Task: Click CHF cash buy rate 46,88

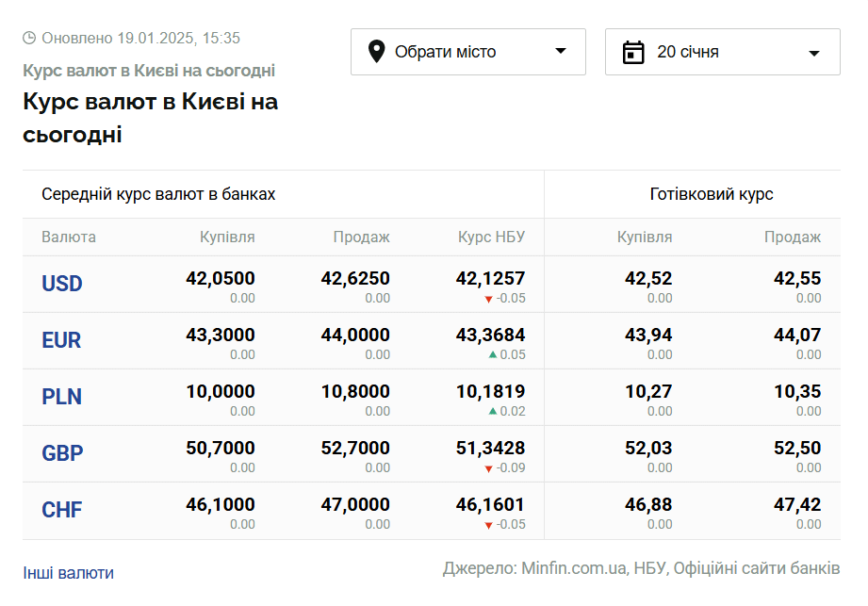Action: (648, 503)
